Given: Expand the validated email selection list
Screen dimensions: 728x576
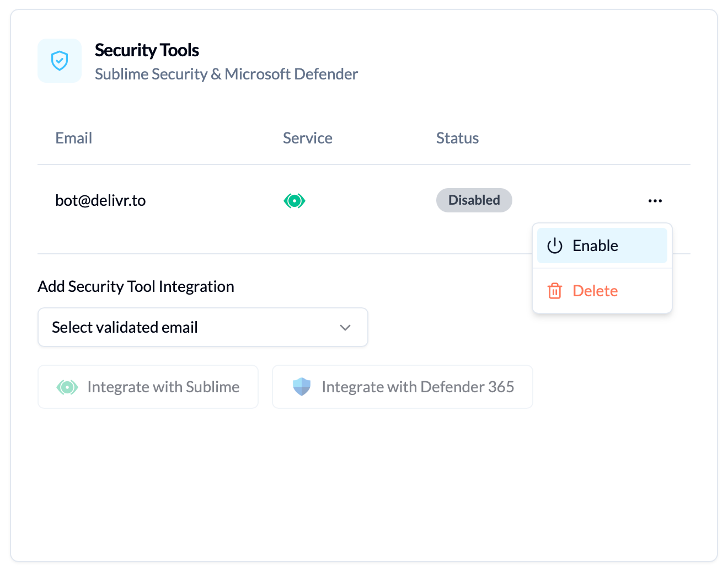Looking at the screenshot, I should click(x=202, y=327).
